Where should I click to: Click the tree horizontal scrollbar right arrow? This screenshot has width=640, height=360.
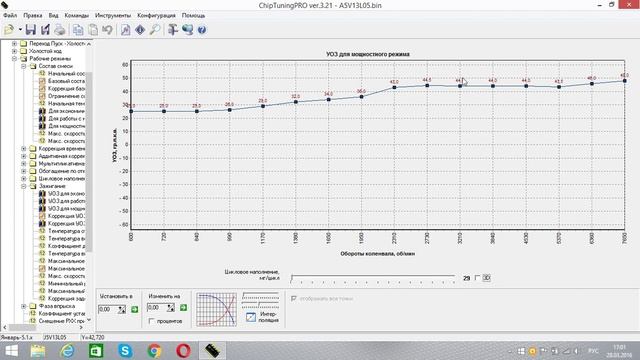[81, 327]
